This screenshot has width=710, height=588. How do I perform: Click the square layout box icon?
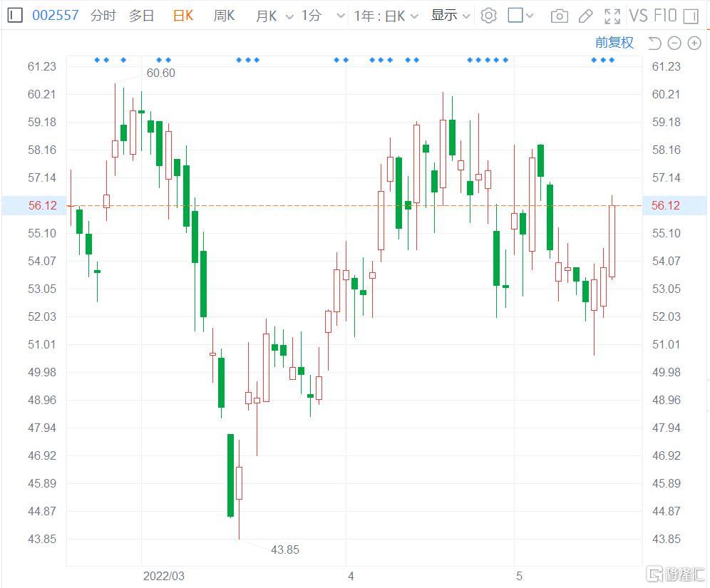click(x=515, y=16)
